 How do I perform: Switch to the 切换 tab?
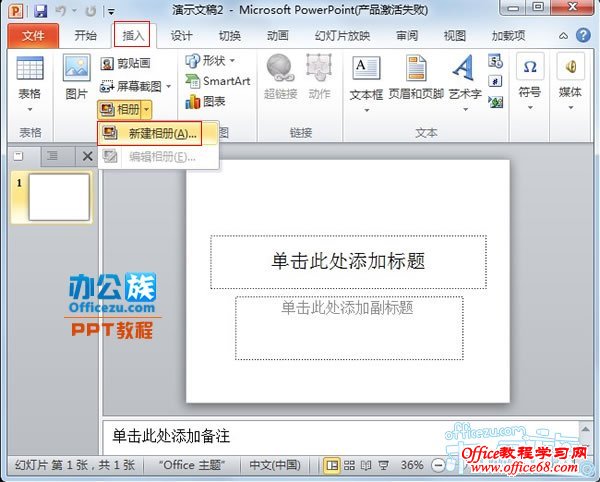230,36
